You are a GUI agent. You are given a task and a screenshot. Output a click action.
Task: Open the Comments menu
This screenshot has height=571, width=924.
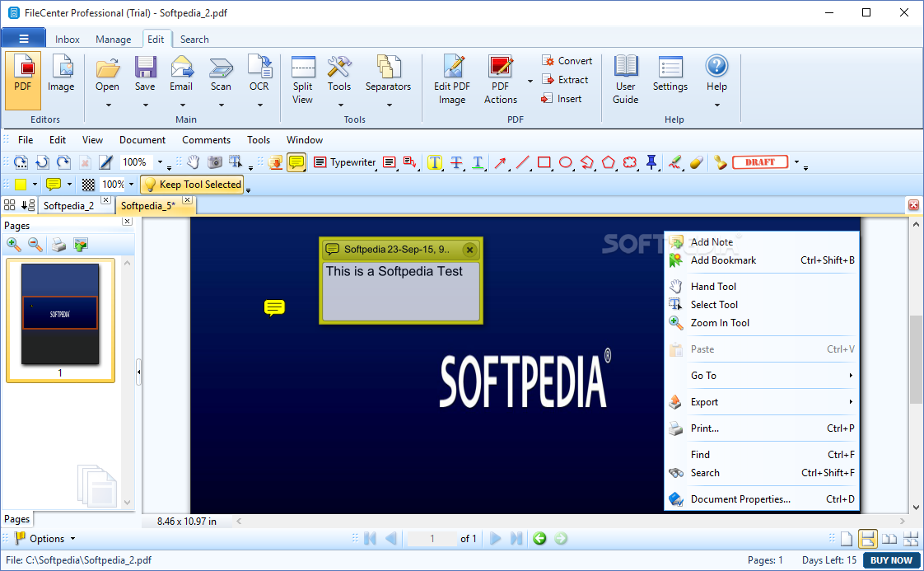pos(206,140)
